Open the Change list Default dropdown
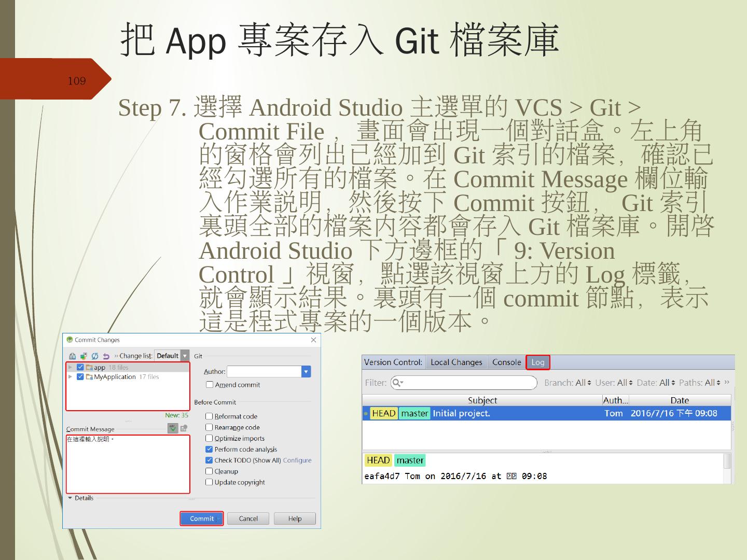Image resolution: width=747 pixels, height=560 pixels. tap(172, 356)
